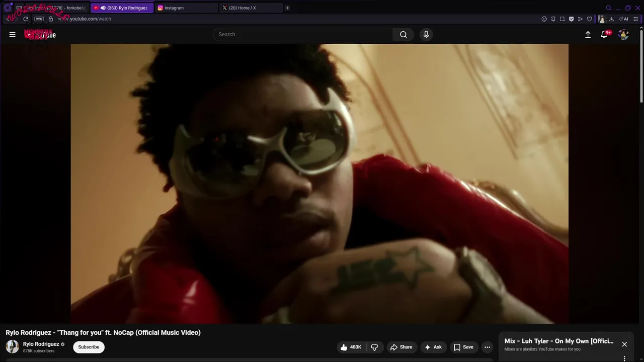This screenshot has height=362, width=644.
Task: Open the ad-blocker shield icon
Action: tap(571, 19)
